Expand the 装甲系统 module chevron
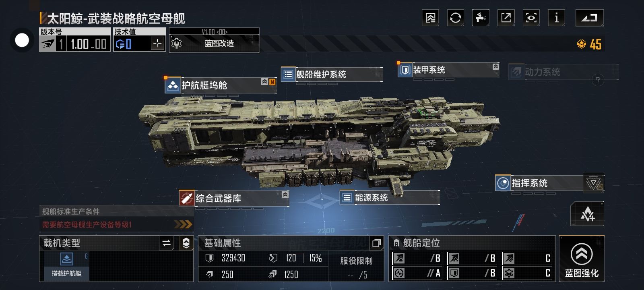The image size is (644, 290). pyautogui.click(x=495, y=66)
